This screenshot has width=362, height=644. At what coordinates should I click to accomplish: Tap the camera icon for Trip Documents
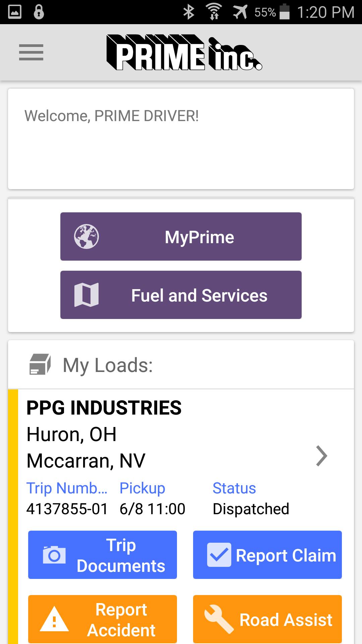click(x=54, y=555)
